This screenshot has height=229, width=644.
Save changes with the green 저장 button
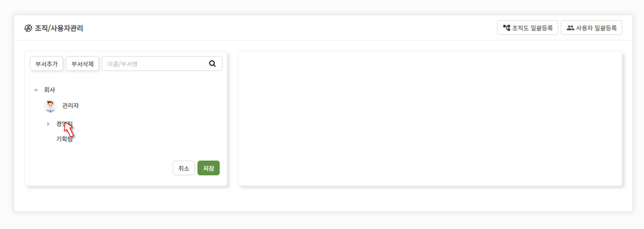pos(209,168)
